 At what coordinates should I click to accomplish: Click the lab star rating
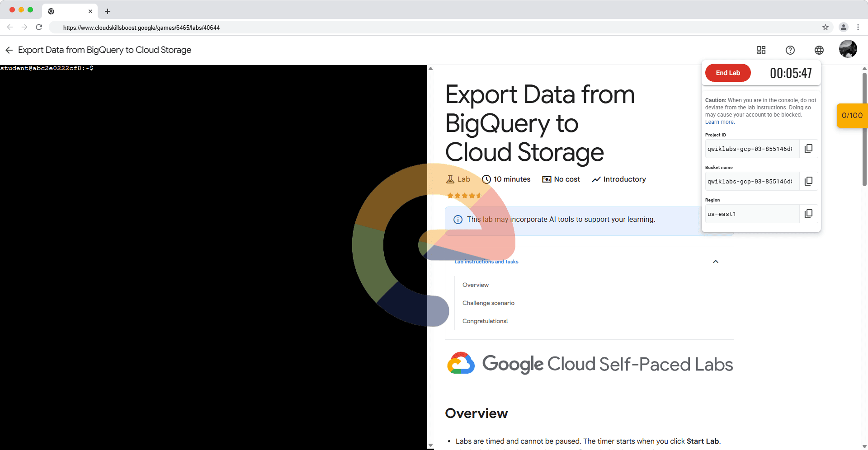click(x=464, y=196)
